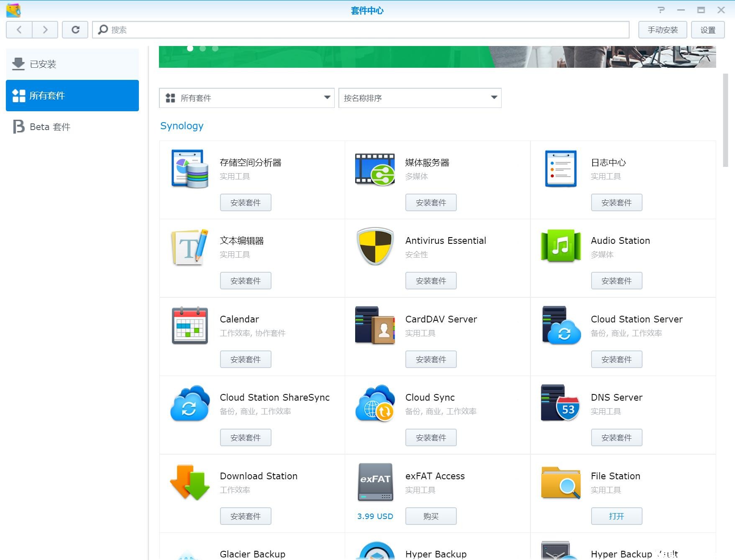Click the search (搜索) input field
The image size is (735, 560).
361,30
